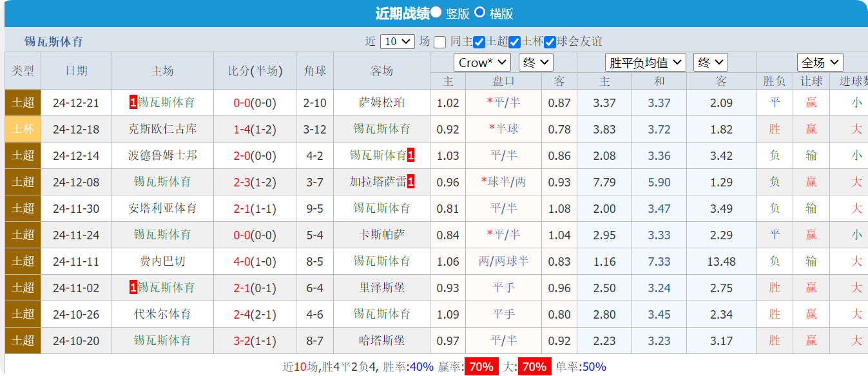The image size is (868, 376).
Task: Click the red card badge next to 加拉塔萨雷
Action: tap(411, 182)
